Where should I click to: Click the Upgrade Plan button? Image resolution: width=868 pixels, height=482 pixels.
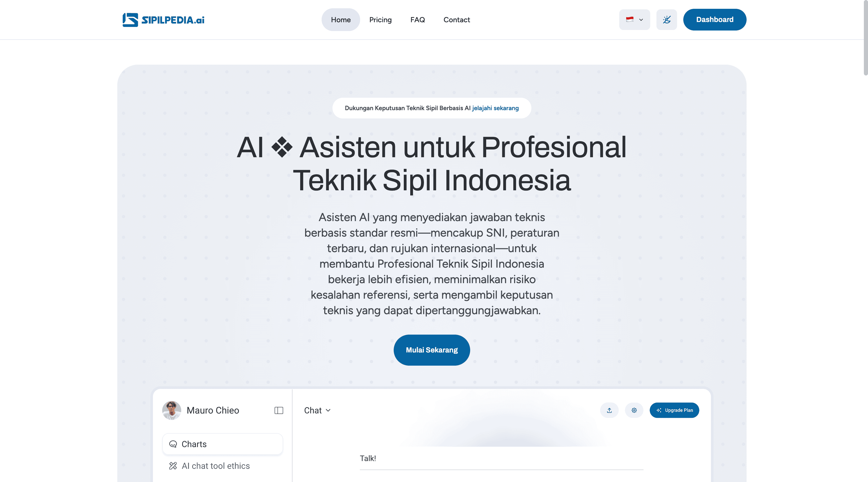[x=674, y=410]
